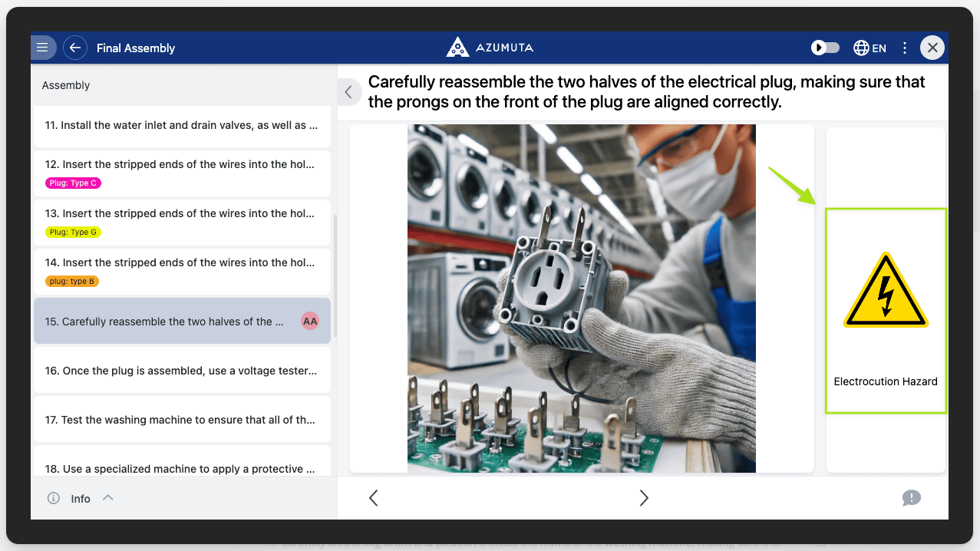Open the feedback comment bubble icon
The image size is (980, 551).
(911, 498)
